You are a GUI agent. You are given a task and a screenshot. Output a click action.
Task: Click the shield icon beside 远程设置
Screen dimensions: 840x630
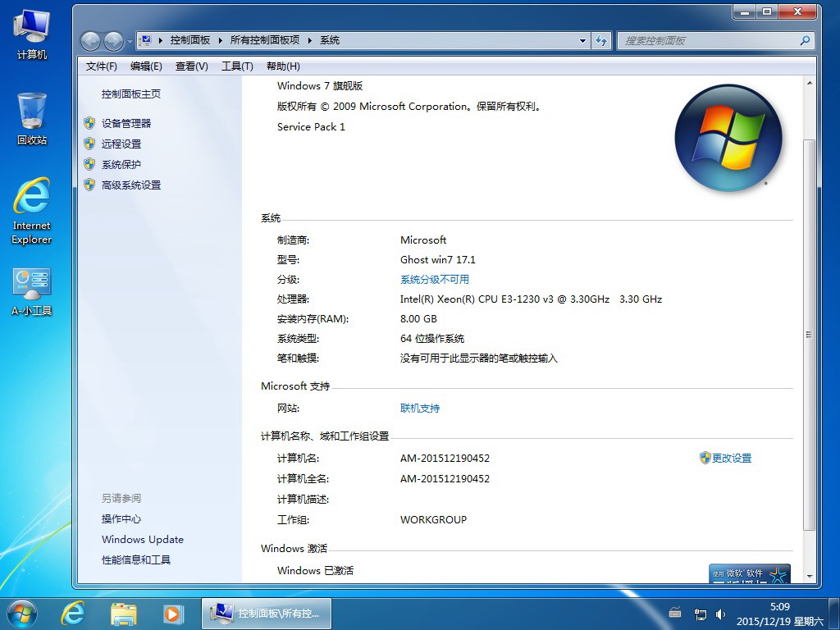[x=89, y=144]
